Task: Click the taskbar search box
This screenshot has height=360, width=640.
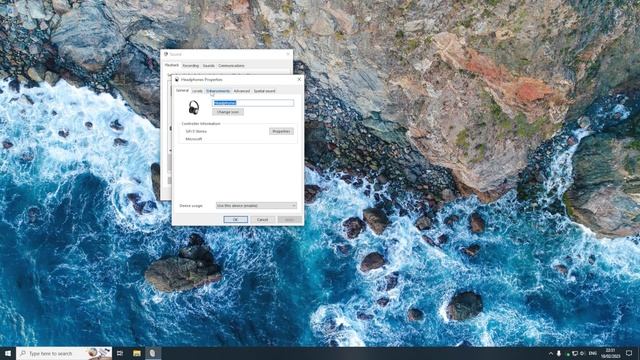Action: 64,353
